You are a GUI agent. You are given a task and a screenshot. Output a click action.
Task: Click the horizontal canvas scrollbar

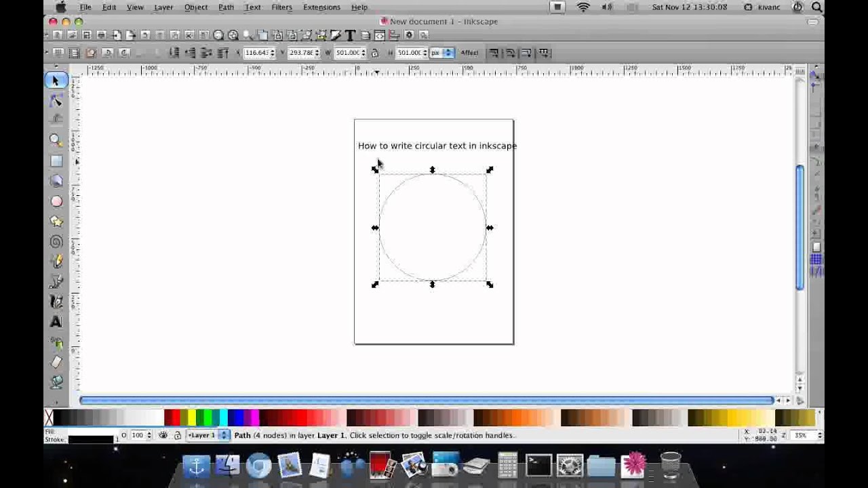point(427,401)
